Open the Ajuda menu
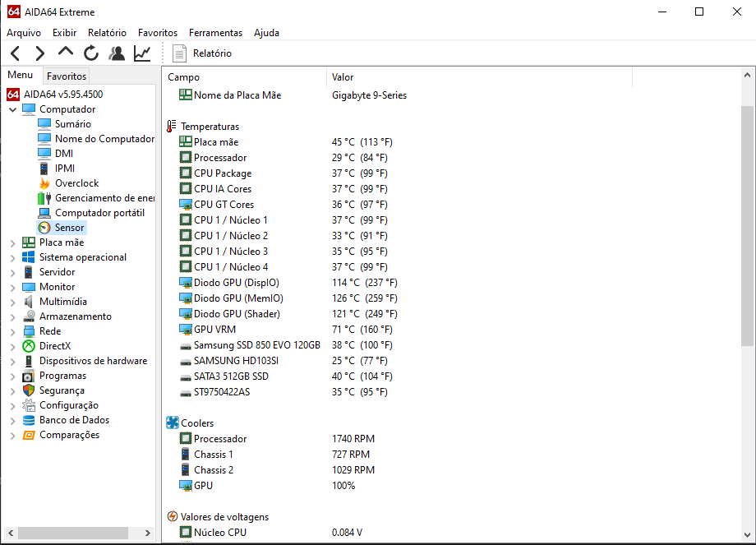756x545 pixels. pyautogui.click(x=266, y=33)
